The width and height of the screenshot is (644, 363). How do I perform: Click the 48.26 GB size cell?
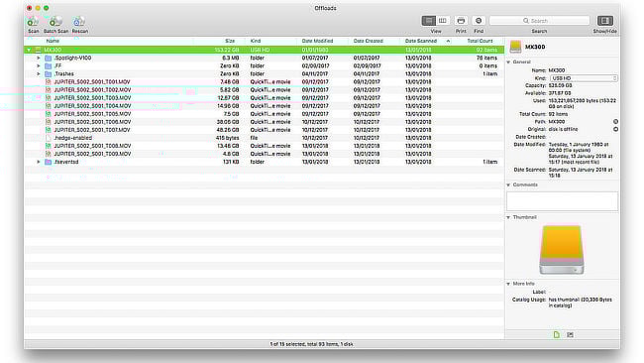(x=228, y=130)
